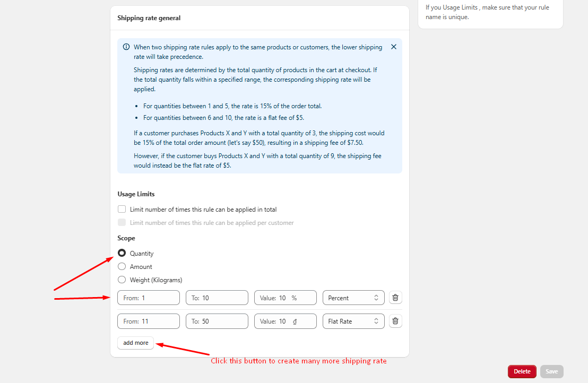Open the Percent rate type dropdown
Image resolution: width=588 pixels, height=383 pixels.
click(x=353, y=298)
